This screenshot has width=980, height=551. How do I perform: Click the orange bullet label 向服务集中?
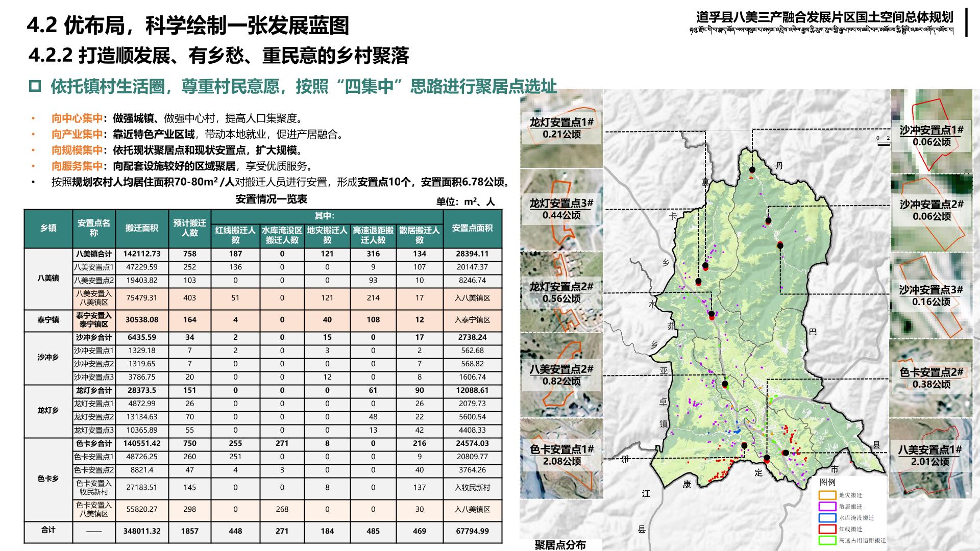pyautogui.click(x=77, y=166)
